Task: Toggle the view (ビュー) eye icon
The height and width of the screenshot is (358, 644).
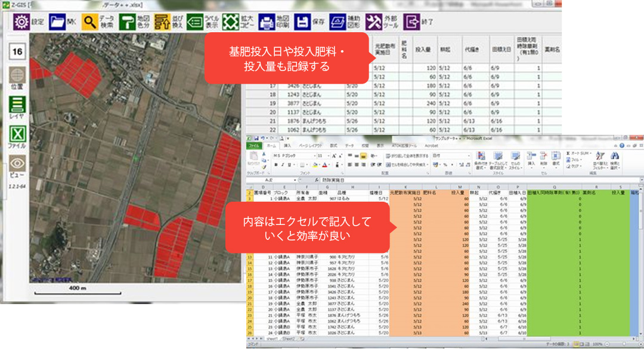Action: pyautogui.click(x=17, y=163)
